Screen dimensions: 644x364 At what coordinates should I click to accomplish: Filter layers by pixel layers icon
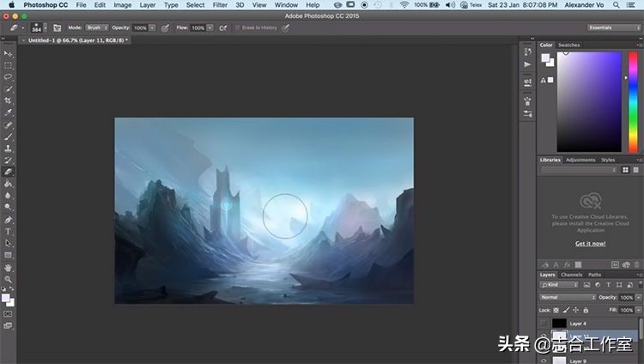(587, 285)
